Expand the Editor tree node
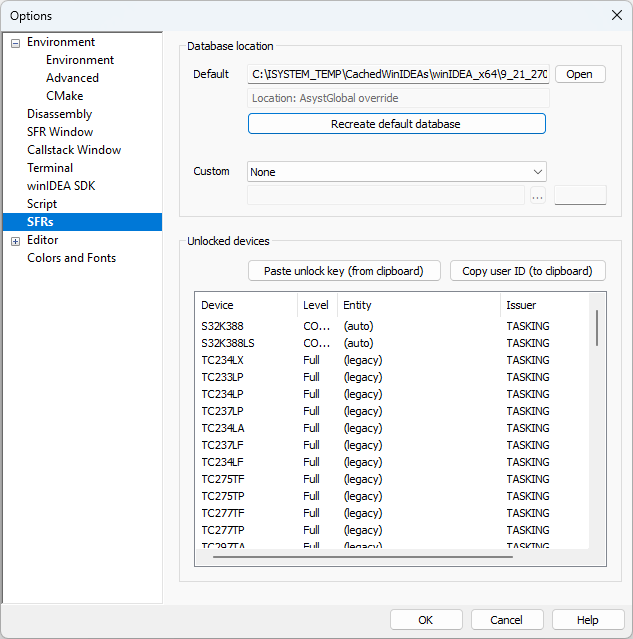 pos(15,241)
